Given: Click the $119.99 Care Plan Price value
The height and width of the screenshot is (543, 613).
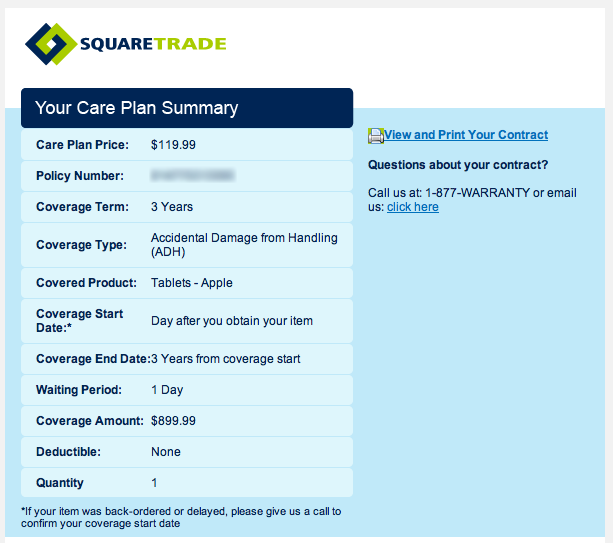Looking at the screenshot, I should point(173,145).
